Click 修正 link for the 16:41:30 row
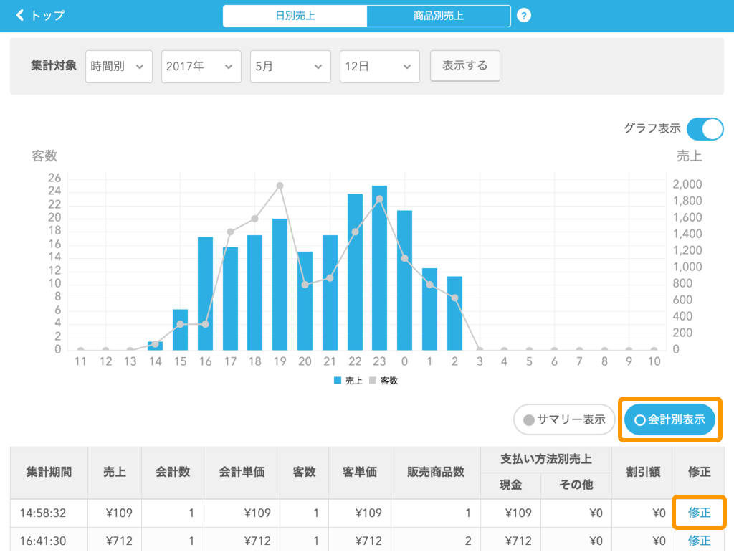This screenshot has height=560, width=734. pos(700,541)
